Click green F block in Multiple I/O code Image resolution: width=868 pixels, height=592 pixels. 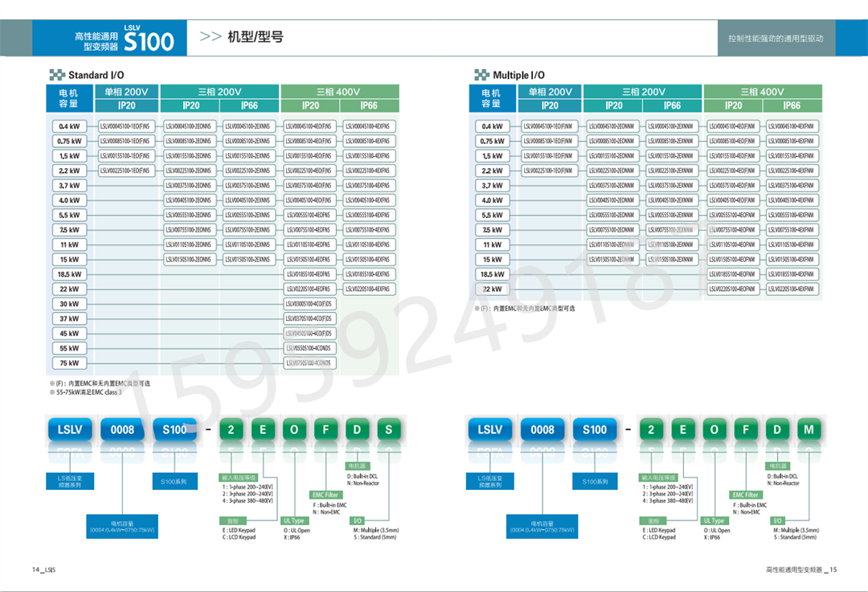(x=746, y=430)
